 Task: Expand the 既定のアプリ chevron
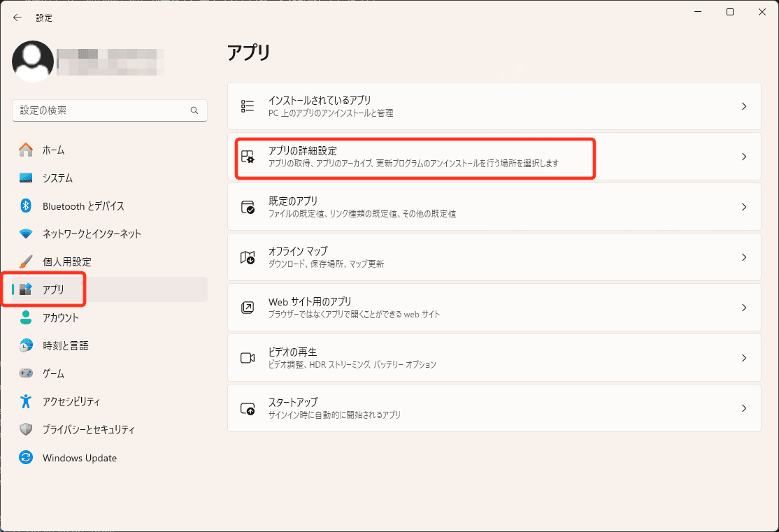click(743, 206)
